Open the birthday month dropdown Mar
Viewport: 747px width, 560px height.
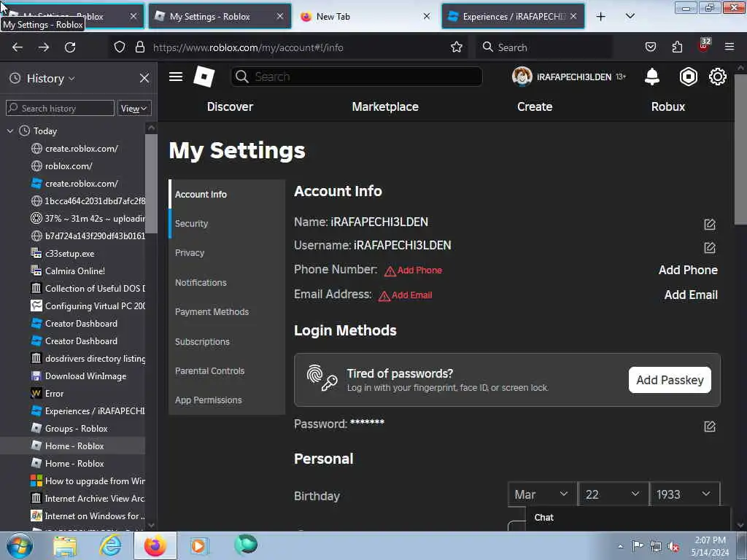tap(542, 494)
